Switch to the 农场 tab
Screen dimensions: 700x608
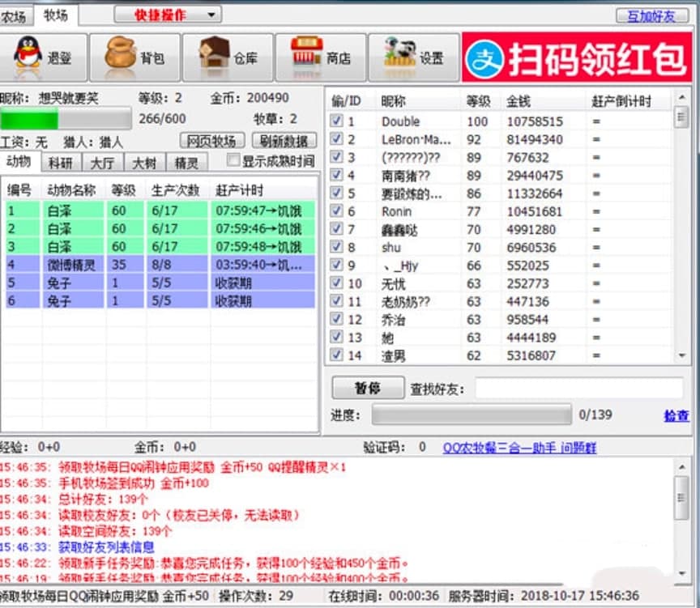[x=14, y=15]
